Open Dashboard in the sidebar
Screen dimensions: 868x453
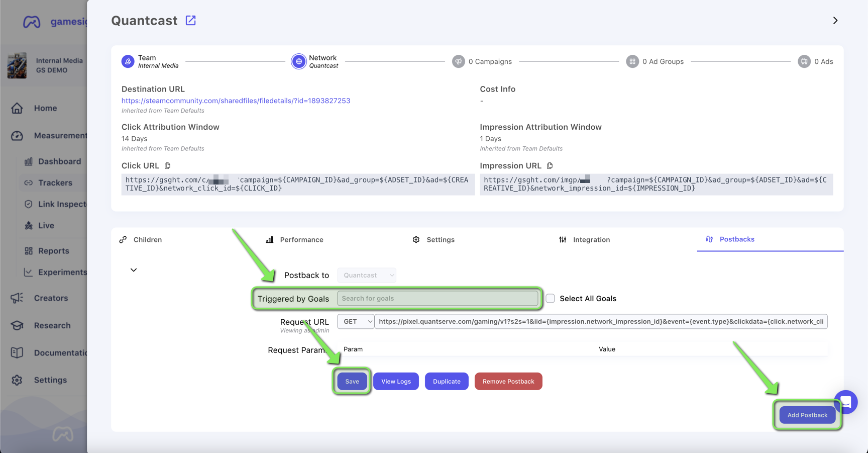click(x=59, y=161)
